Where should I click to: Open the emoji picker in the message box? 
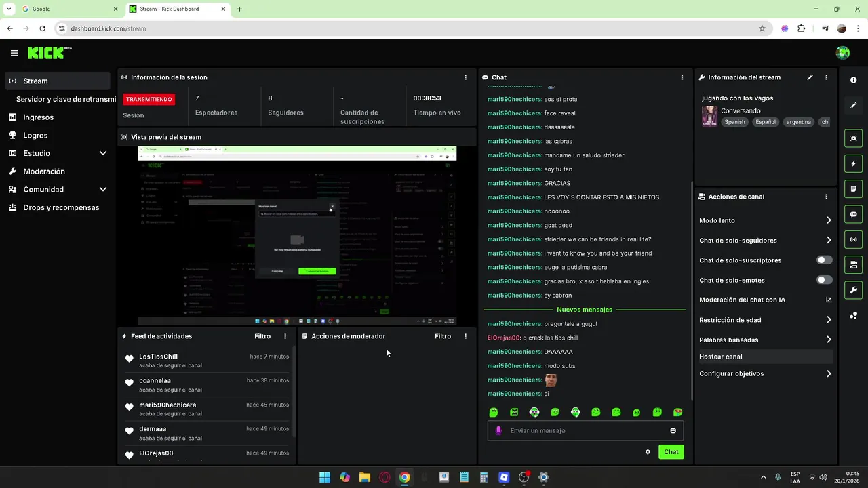click(x=673, y=430)
